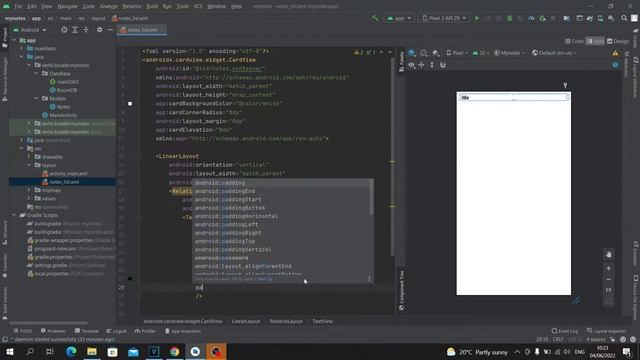Open the Default (en-us) locale dropdown
Viewport: 640px width, 360px height.
[x=555, y=53]
